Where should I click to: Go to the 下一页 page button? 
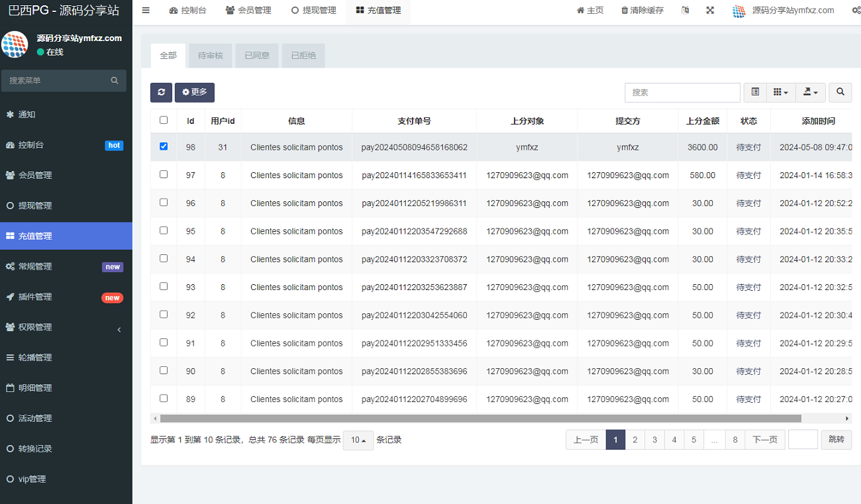[x=765, y=440]
